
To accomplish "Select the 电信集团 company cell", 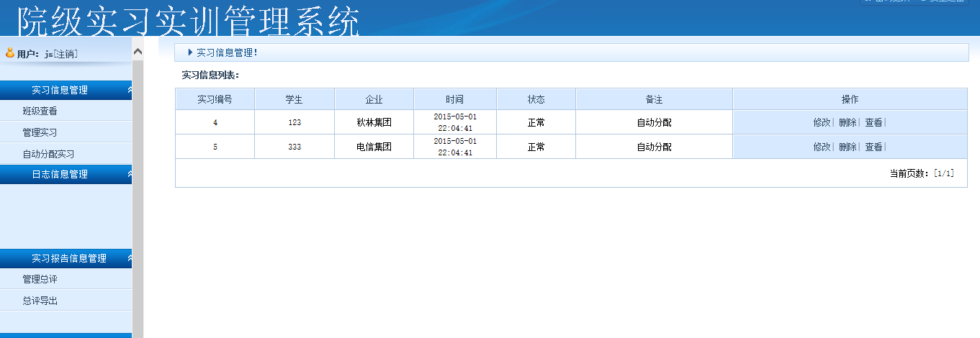I will (x=374, y=147).
